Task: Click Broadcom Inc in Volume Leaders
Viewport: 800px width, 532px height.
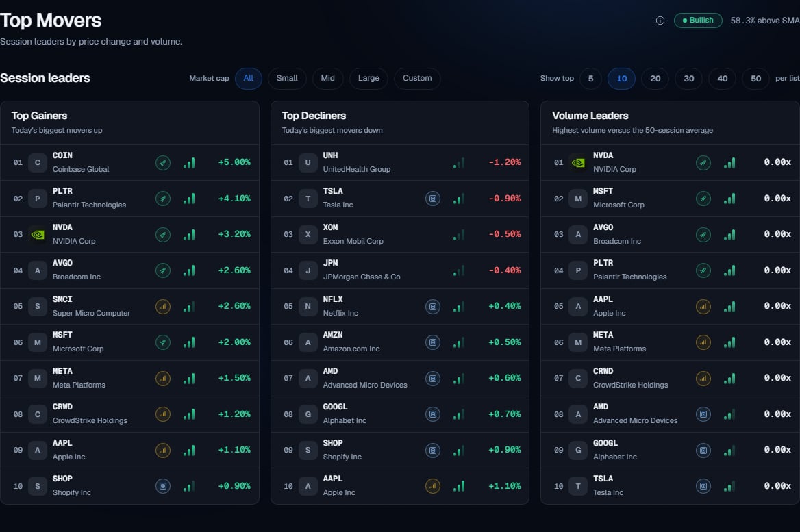Action: [617, 241]
